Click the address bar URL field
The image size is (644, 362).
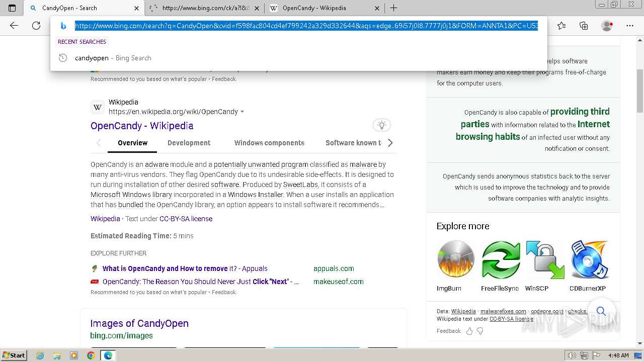pyautogui.click(x=306, y=26)
